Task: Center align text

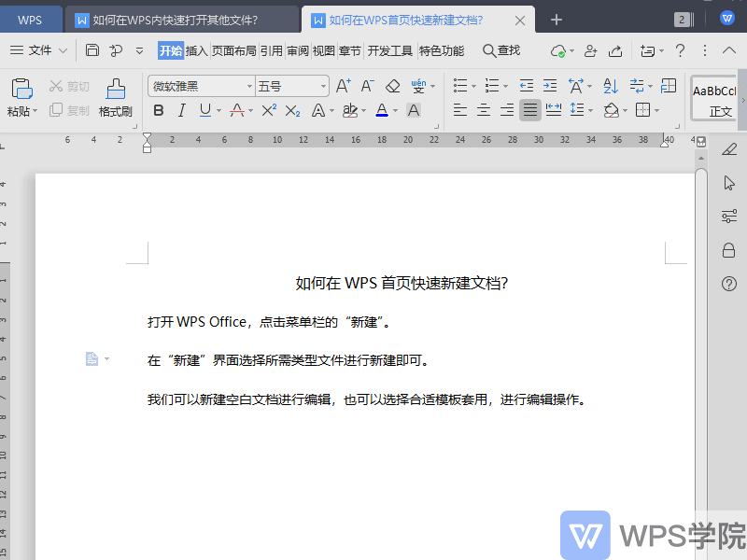Action: (483, 110)
